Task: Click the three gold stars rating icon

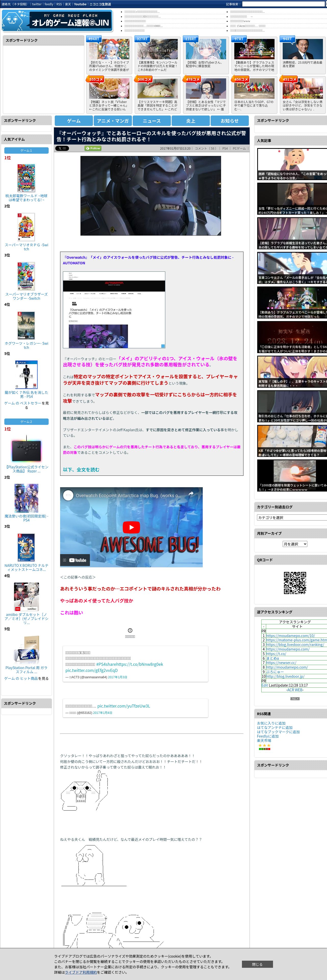Action: (264, 745)
